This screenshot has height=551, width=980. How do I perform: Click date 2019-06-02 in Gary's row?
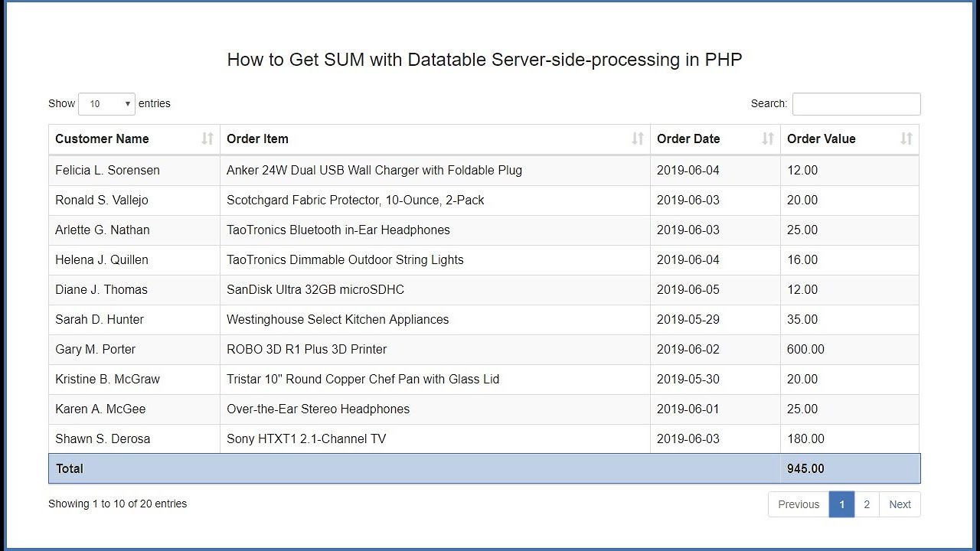tap(688, 349)
